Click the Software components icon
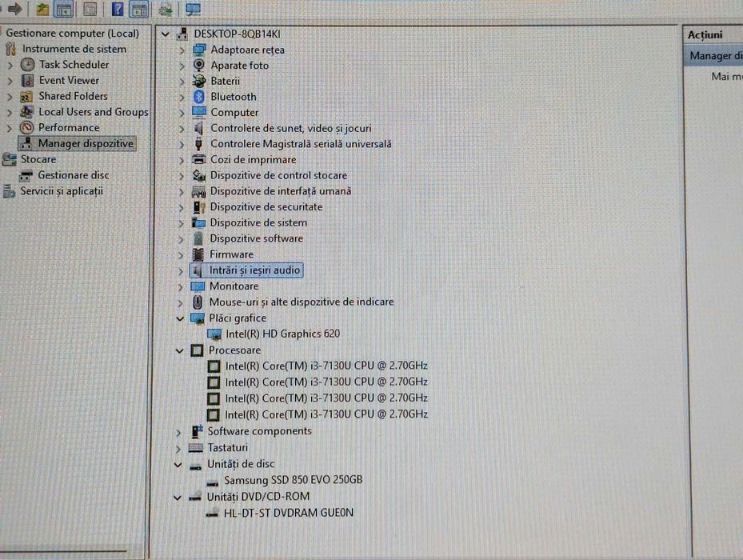 [x=197, y=431]
